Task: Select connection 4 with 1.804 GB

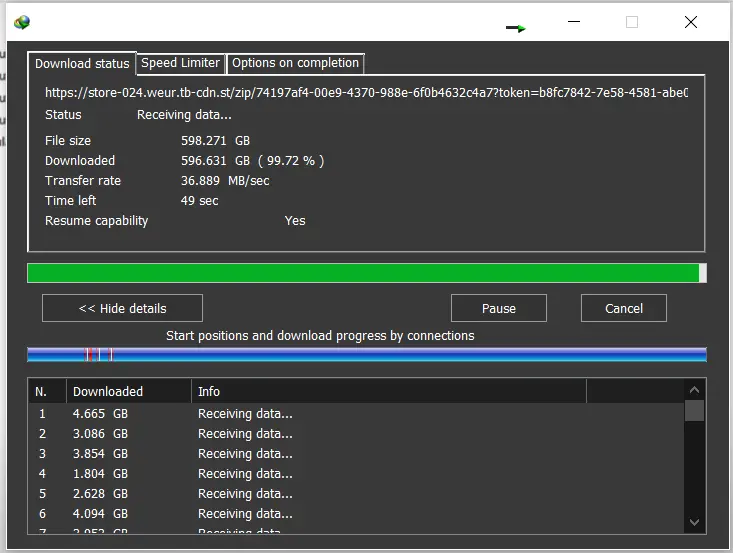Action: click(356, 474)
